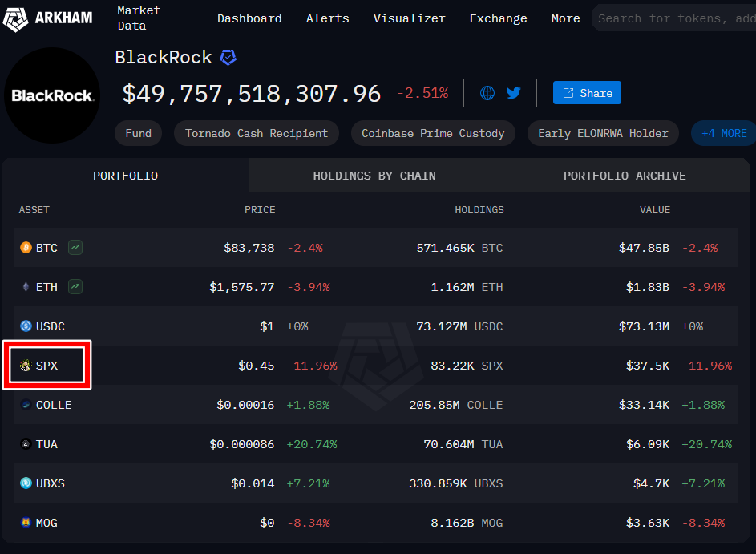Image resolution: width=756 pixels, height=554 pixels.
Task: Click the MOG token icon
Action: coord(26,523)
